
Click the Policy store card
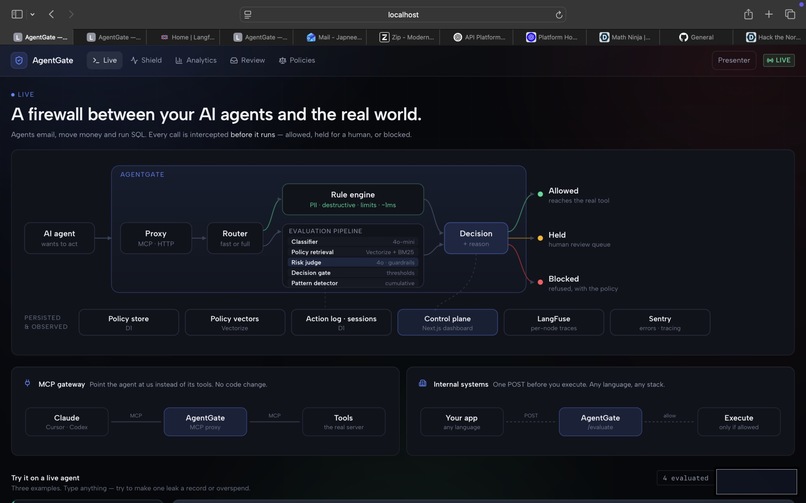(x=129, y=322)
